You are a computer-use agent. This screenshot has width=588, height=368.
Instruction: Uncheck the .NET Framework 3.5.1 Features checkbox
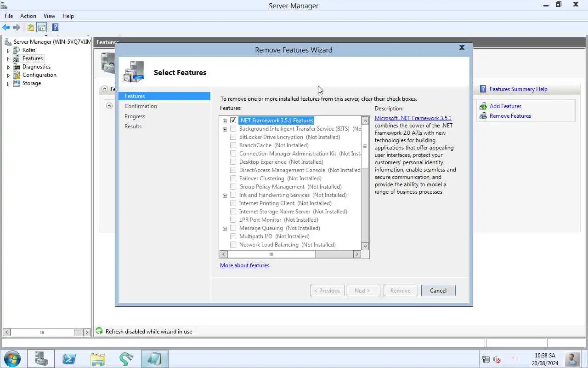point(233,121)
